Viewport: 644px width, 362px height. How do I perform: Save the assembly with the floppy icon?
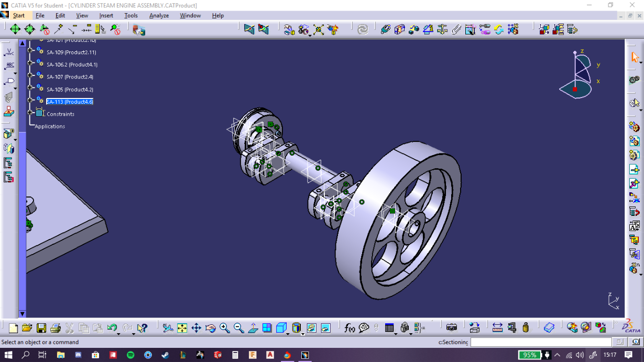pyautogui.click(x=41, y=328)
